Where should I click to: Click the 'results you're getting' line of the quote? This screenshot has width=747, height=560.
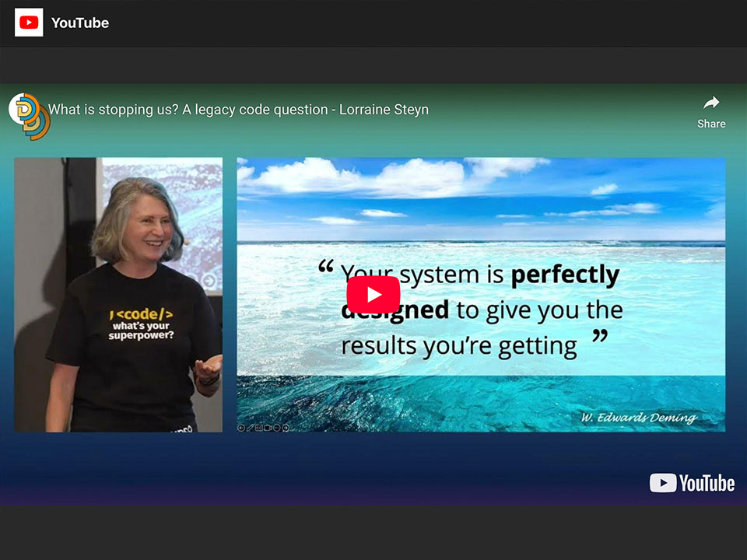(459, 345)
